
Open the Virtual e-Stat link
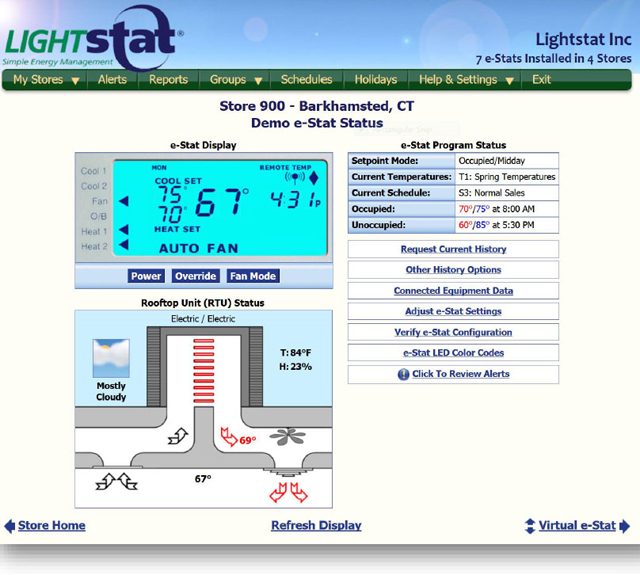577,526
